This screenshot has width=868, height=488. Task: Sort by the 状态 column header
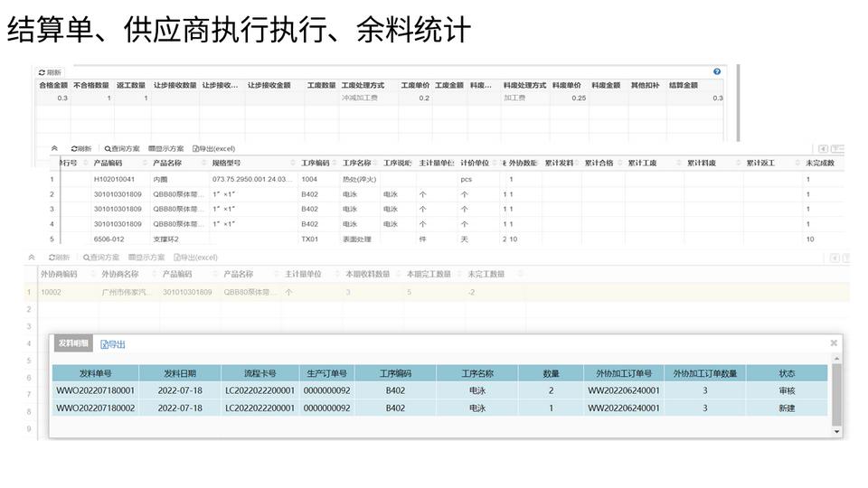pos(787,373)
